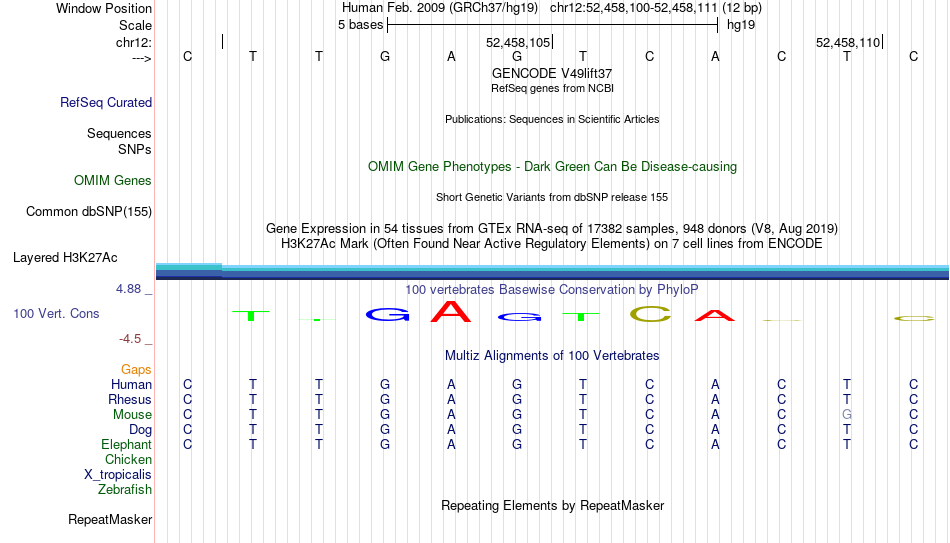Click the 100 Vert. Cons track label
The width and height of the screenshot is (950, 543).
(56, 313)
